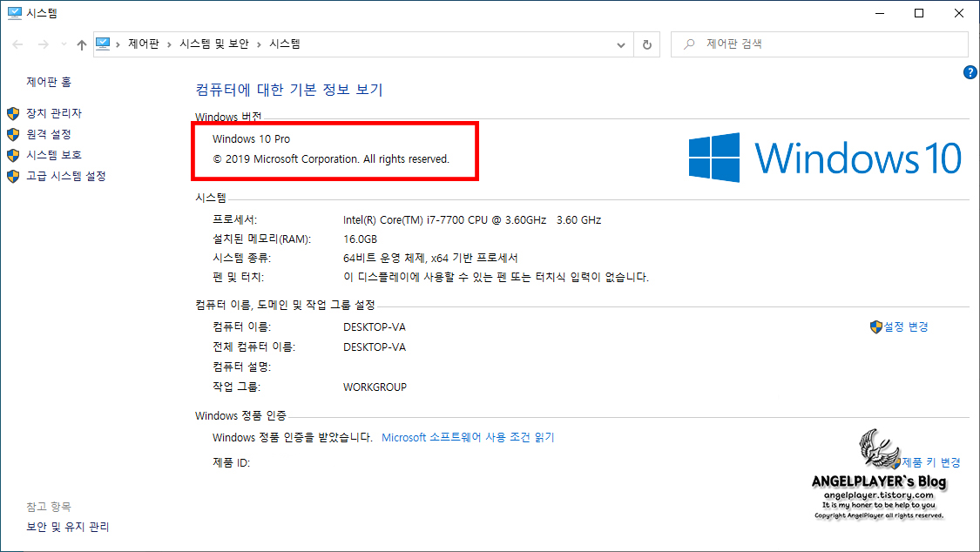Screen dimensions: 980x552
Task: Select the 64비트 운영 체제 value
Action: coord(430,258)
